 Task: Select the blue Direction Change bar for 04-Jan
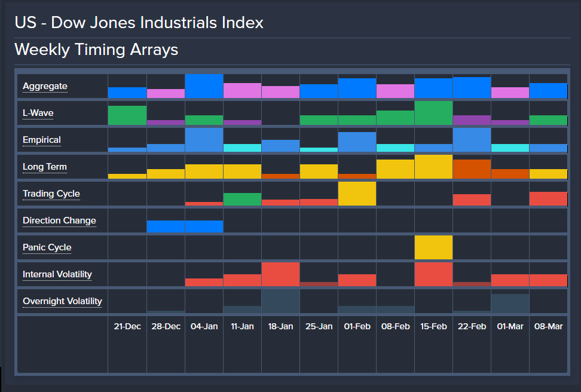click(204, 226)
